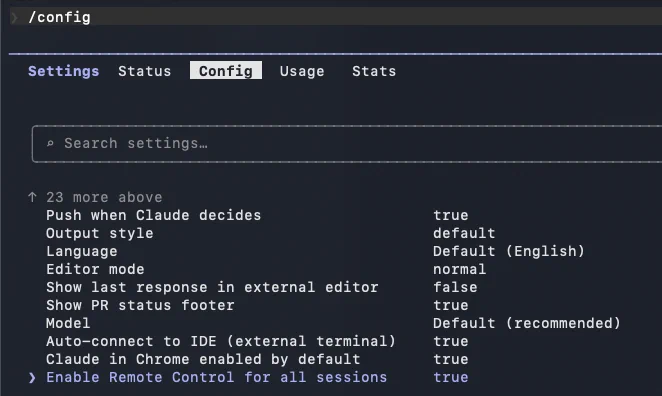This screenshot has width=662, height=396.
Task: Select the Editor mode setting
Action: (95, 269)
